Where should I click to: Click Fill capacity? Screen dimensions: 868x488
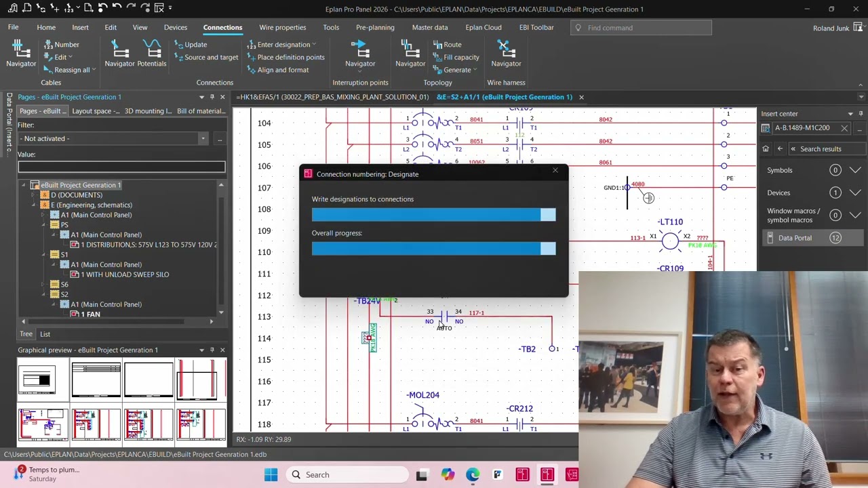456,58
